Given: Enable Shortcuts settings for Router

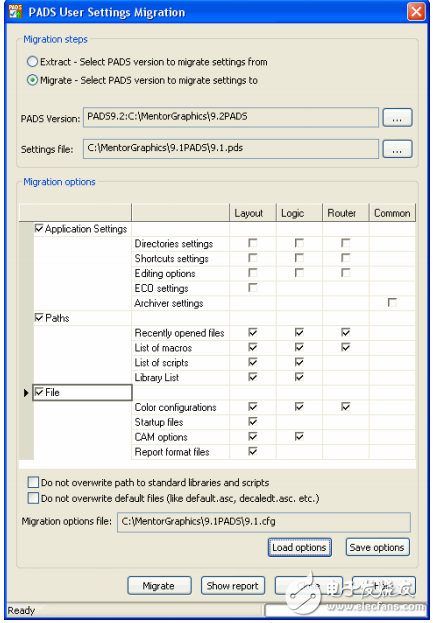Looking at the screenshot, I should click(x=346, y=258).
